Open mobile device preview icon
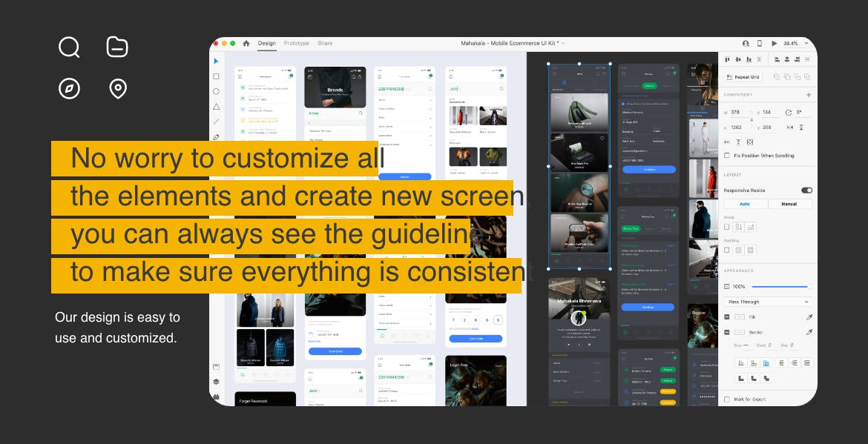 pyautogui.click(x=759, y=44)
